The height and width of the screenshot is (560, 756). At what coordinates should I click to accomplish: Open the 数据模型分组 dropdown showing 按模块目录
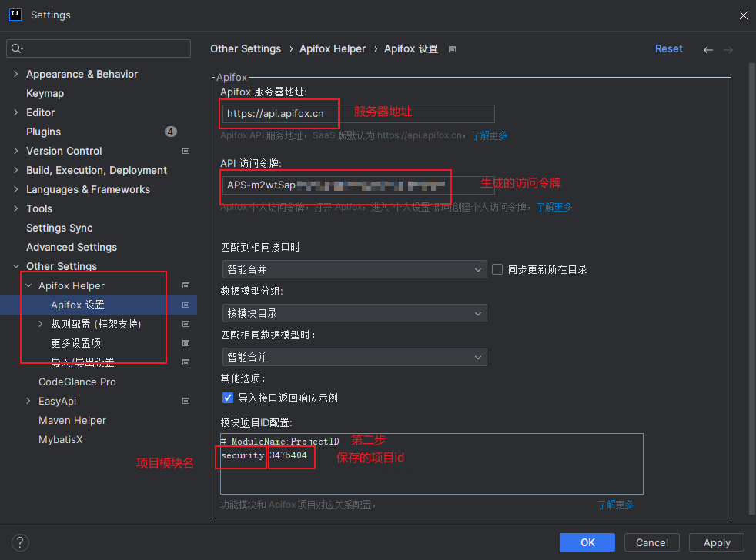click(x=354, y=313)
